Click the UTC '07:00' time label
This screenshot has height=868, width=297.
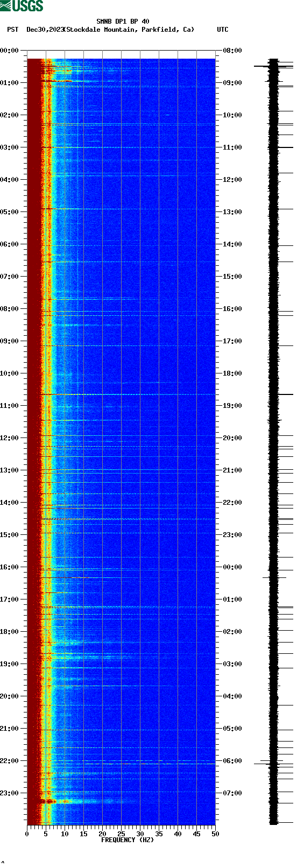[x=232, y=793]
